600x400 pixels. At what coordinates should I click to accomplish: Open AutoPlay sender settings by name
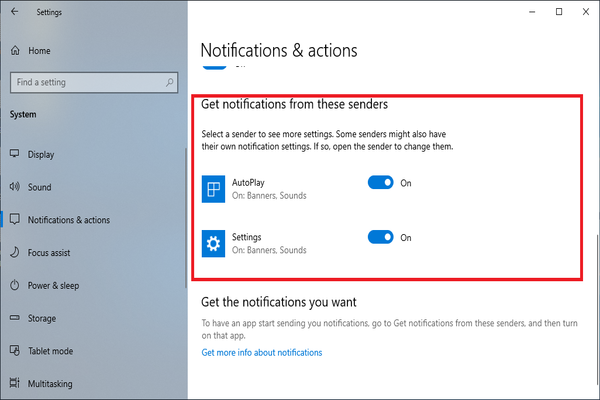pyautogui.click(x=248, y=183)
